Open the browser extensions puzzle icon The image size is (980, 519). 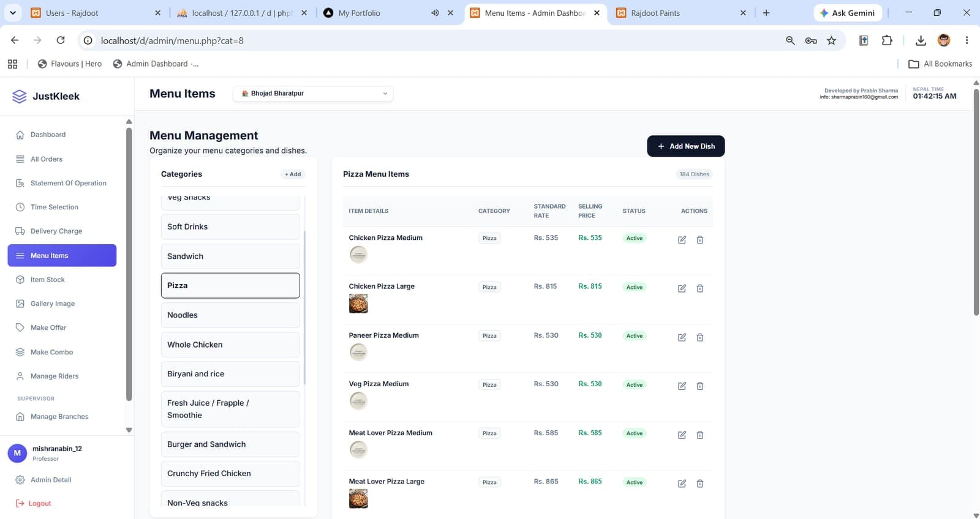tap(887, 40)
